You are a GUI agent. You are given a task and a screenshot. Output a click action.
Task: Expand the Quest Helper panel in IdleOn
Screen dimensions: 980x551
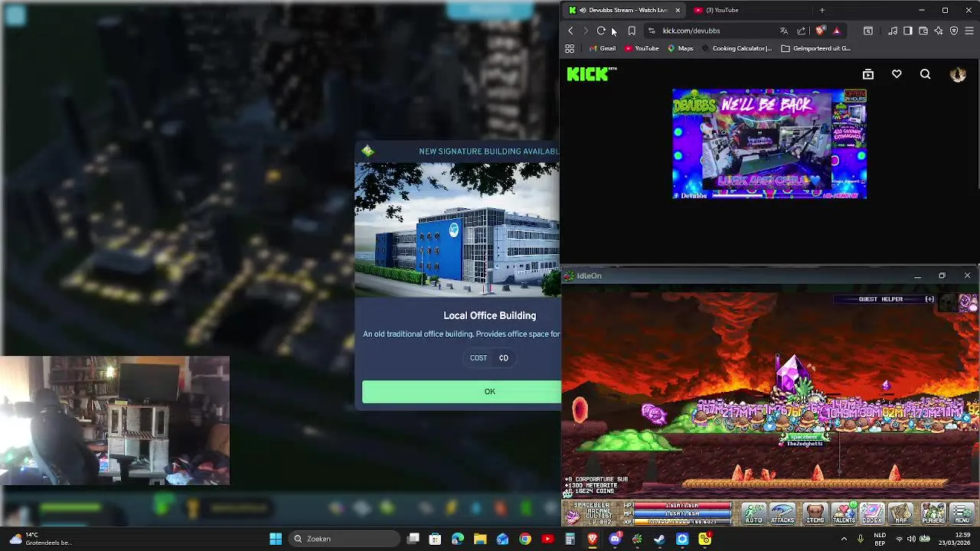coord(929,299)
